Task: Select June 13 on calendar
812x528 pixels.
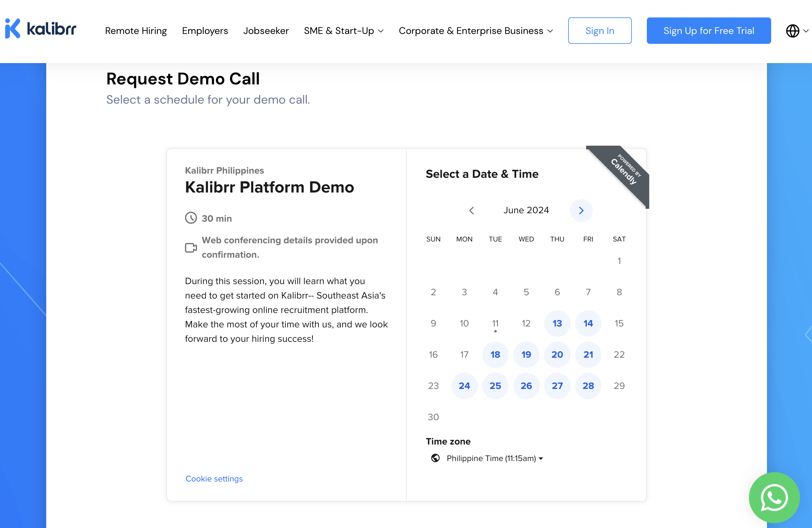Action: [557, 323]
